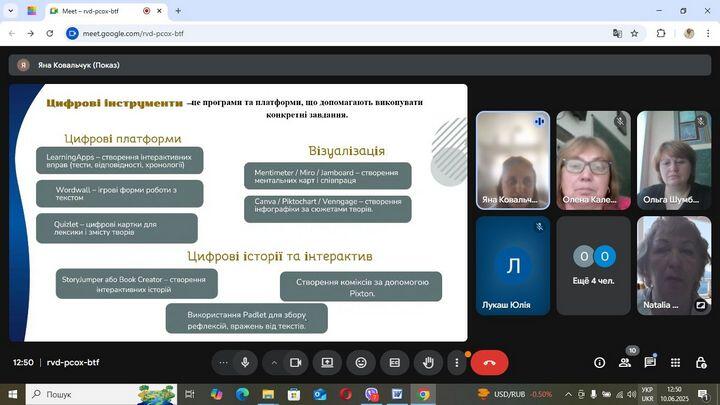
Task: Open chat with everyone
Action: (650, 363)
